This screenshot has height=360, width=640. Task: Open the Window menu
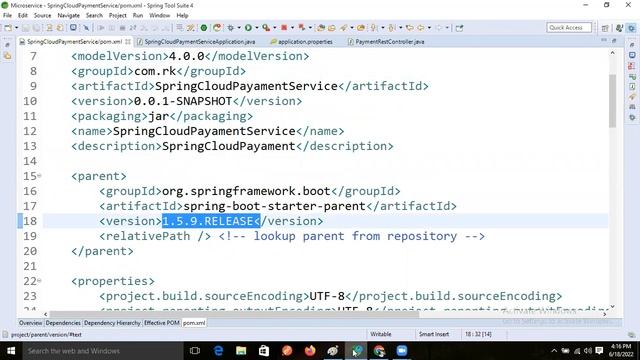pos(159,15)
